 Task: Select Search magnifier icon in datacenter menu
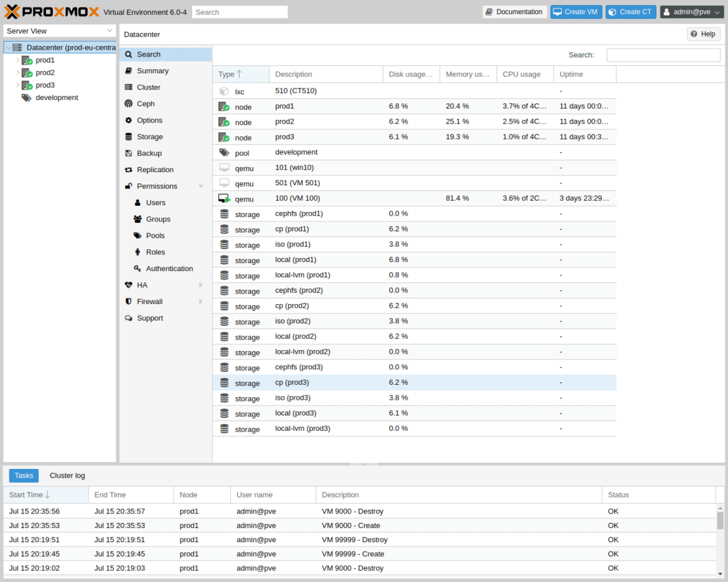pyautogui.click(x=129, y=54)
